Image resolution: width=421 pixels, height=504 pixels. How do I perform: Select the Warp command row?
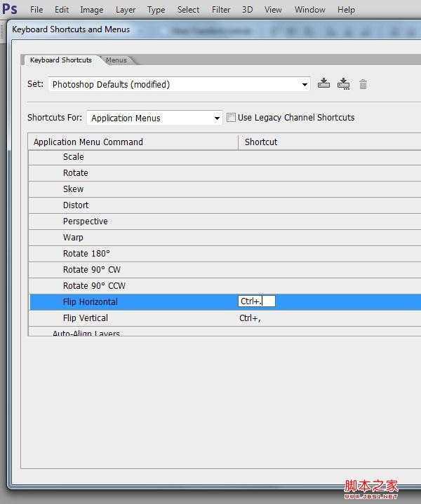pyautogui.click(x=225, y=238)
